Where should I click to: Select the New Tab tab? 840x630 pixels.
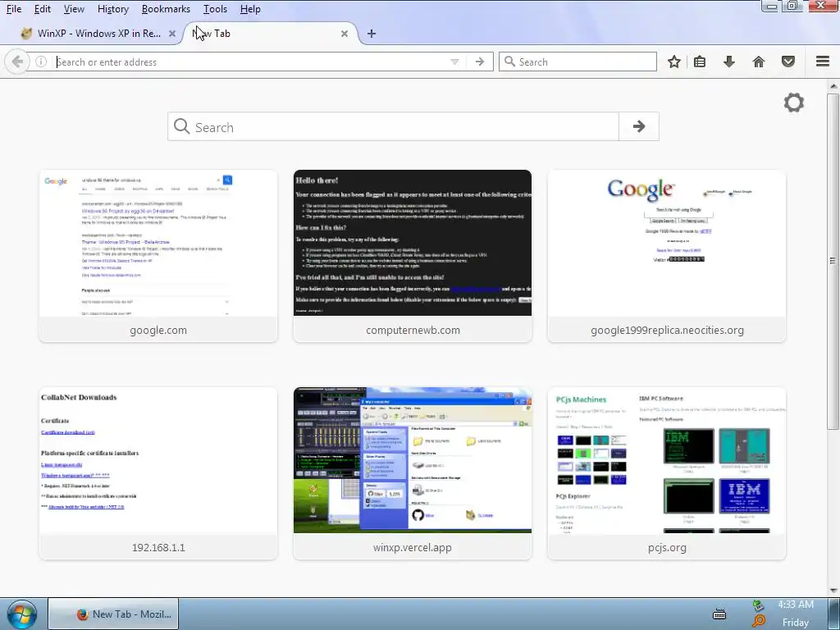271,33
